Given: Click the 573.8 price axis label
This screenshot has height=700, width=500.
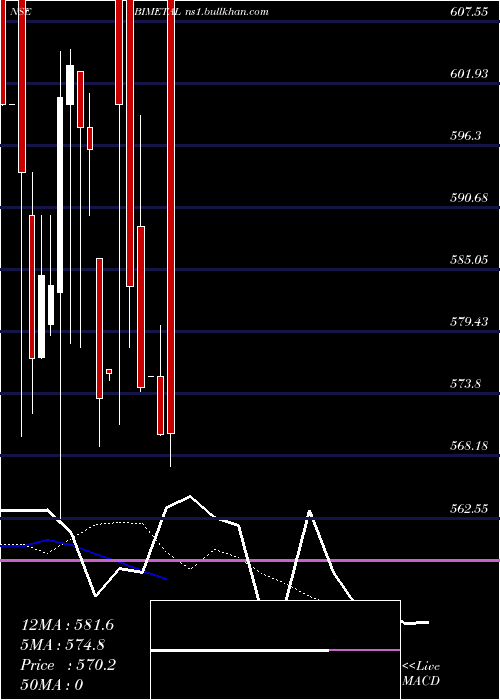Looking at the screenshot, I should (x=465, y=383).
